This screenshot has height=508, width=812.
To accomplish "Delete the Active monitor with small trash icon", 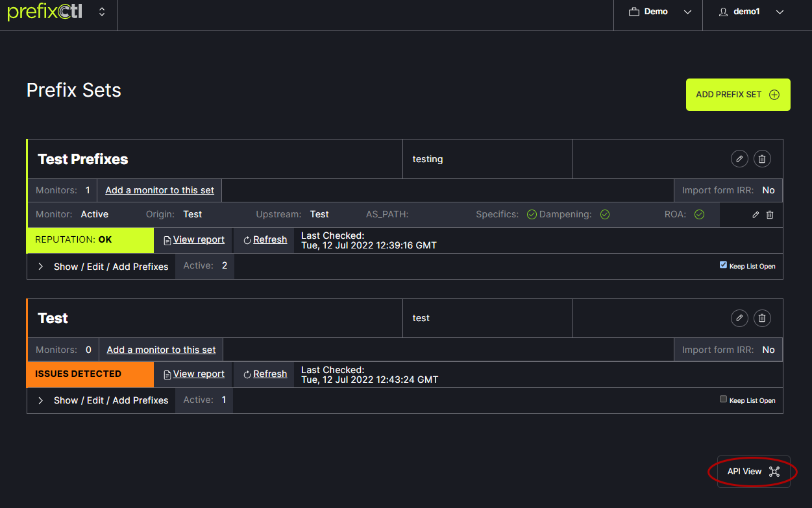I will click(770, 215).
